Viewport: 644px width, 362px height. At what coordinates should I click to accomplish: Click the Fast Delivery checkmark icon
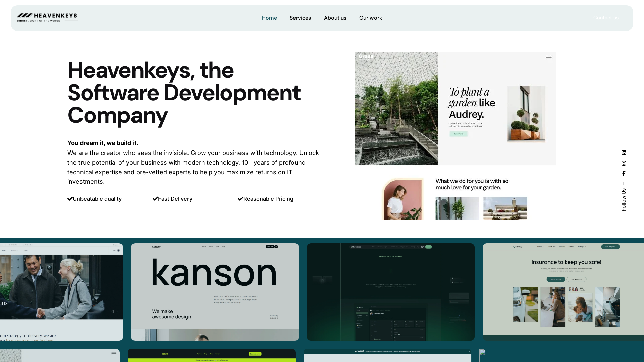pos(155,199)
